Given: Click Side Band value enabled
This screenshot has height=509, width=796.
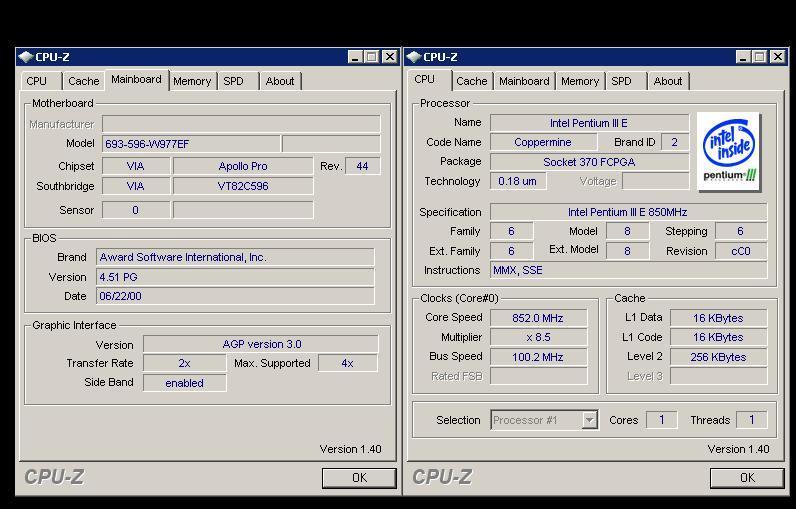Looking at the screenshot, I should pyautogui.click(x=184, y=383).
